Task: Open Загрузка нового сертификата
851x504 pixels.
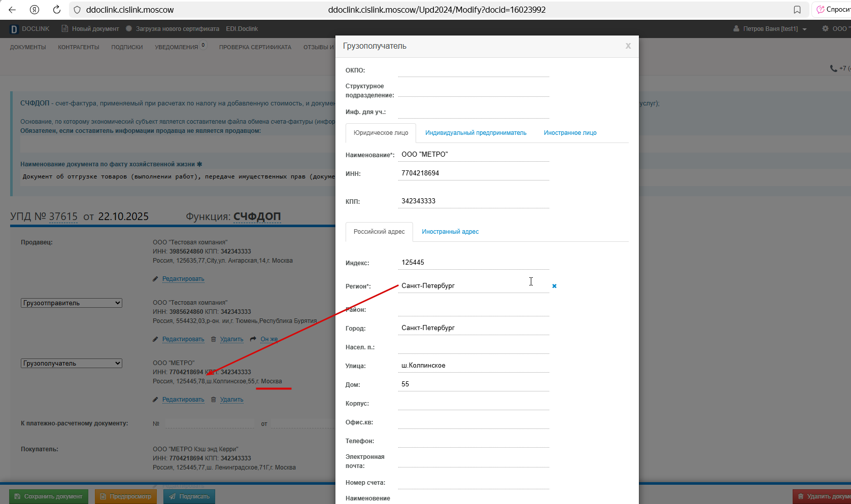Action: click(173, 29)
